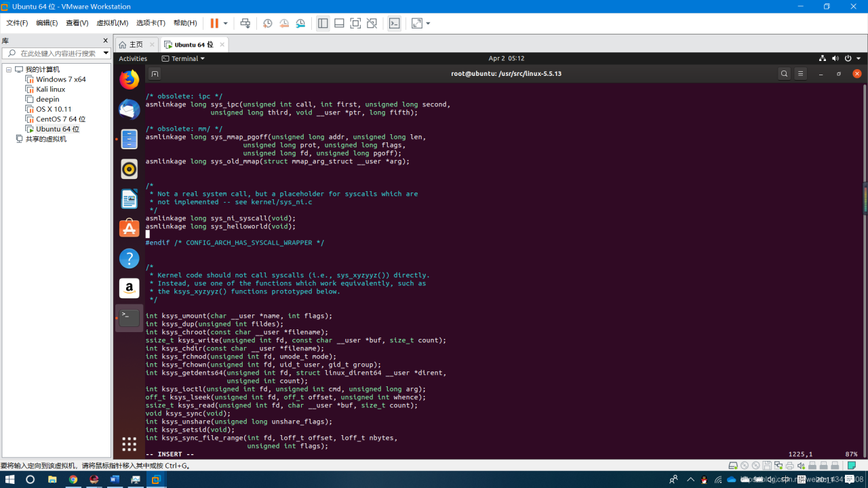Take a VM snapshot with the clock-plus icon
Viewport: 868px width, 488px height.
tap(268, 23)
